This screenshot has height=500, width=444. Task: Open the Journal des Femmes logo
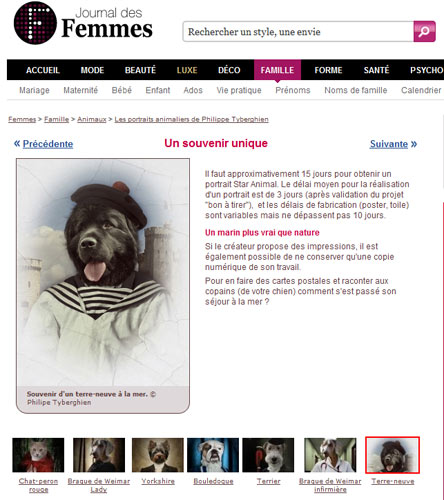[83, 23]
